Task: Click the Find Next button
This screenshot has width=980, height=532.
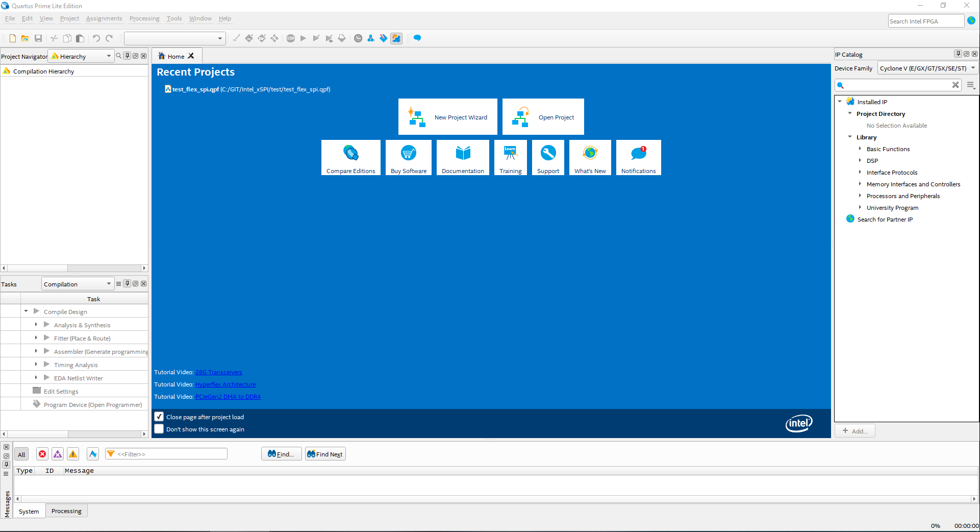Action: [x=325, y=454]
